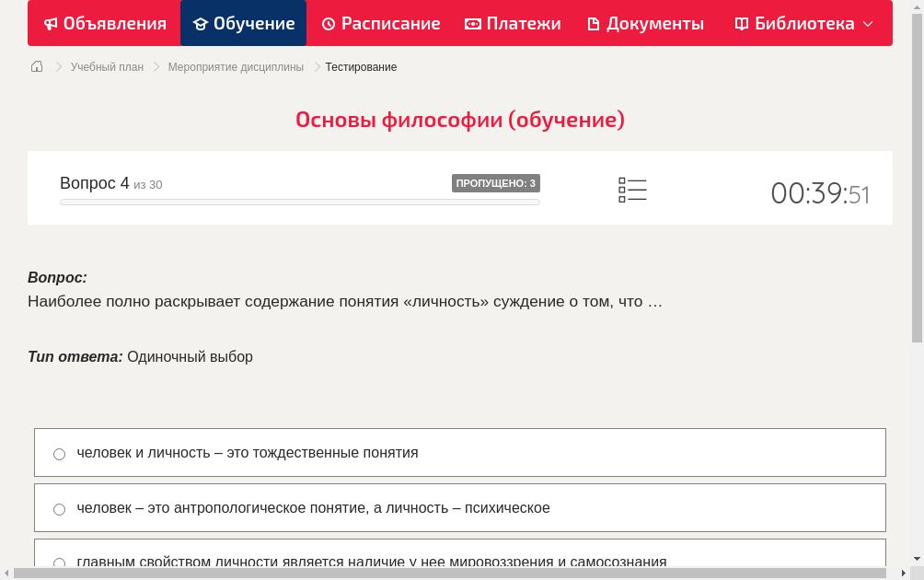Click the Тестирование breadcrumb item
924x580 pixels.
coord(360,66)
